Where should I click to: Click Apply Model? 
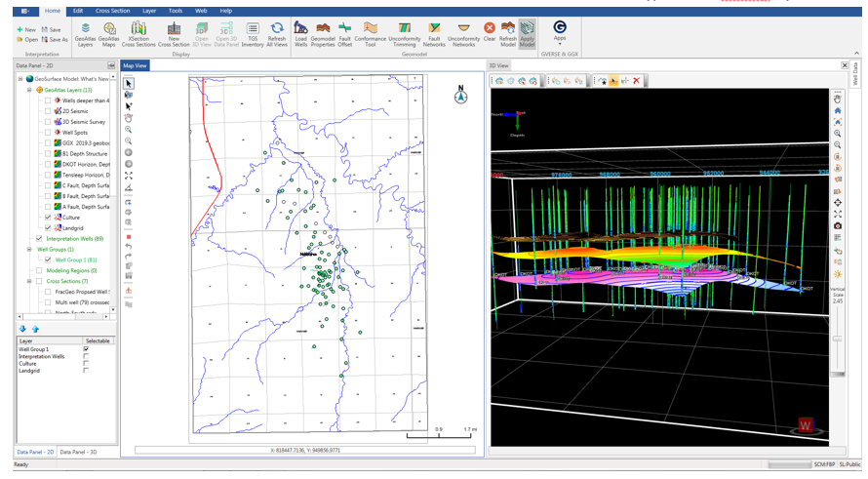tap(527, 34)
